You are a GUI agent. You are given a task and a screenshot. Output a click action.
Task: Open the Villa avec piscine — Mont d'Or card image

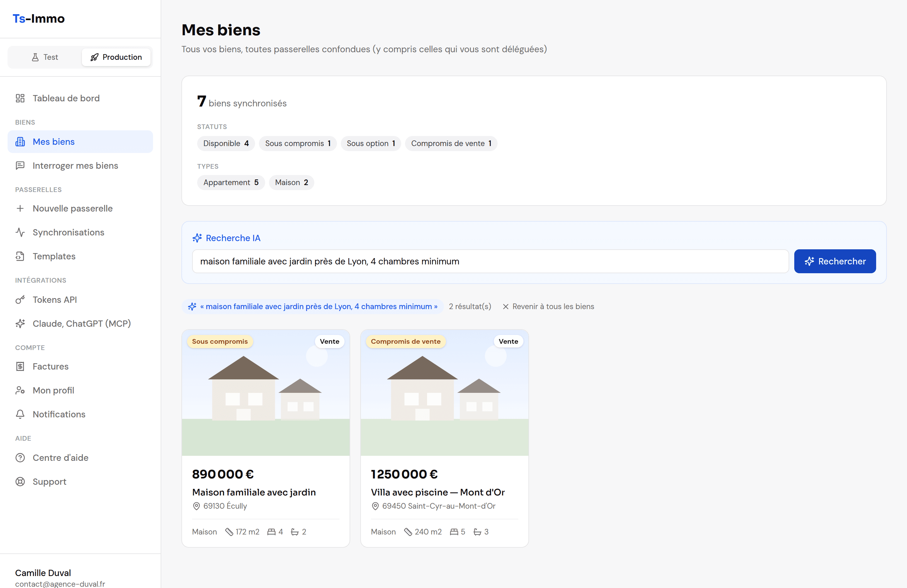pos(445,393)
